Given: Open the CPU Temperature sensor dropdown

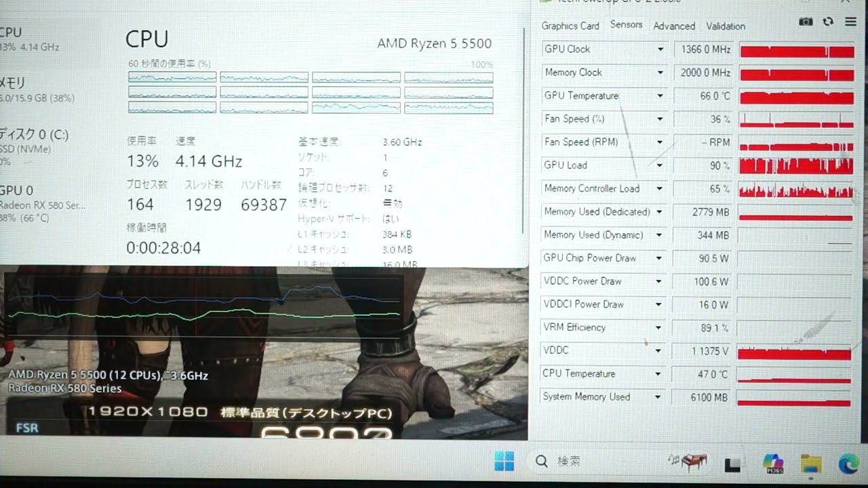Looking at the screenshot, I should click(658, 373).
